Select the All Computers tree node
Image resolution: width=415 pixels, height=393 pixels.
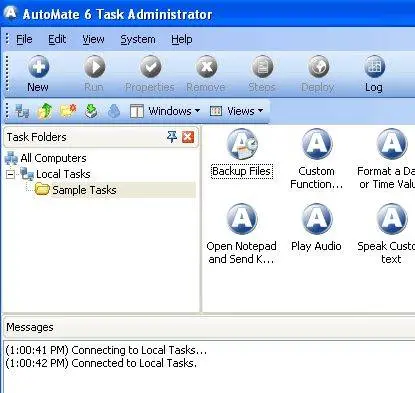click(x=46, y=158)
